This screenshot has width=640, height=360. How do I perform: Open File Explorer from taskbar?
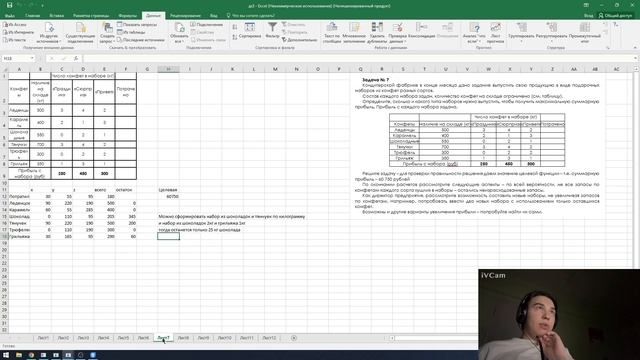(x=19, y=355)
